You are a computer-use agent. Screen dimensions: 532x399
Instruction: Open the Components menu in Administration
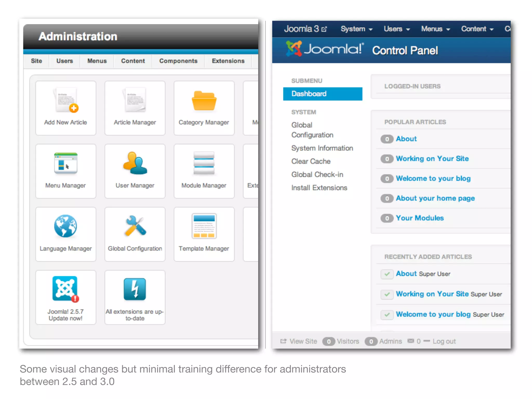pos(178,61)
